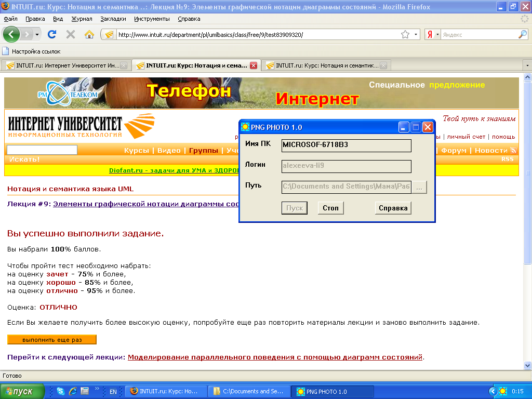Screen dimensions: 532x399
Task: Open the Справка menu in Firefox
Action: (189, 19)
